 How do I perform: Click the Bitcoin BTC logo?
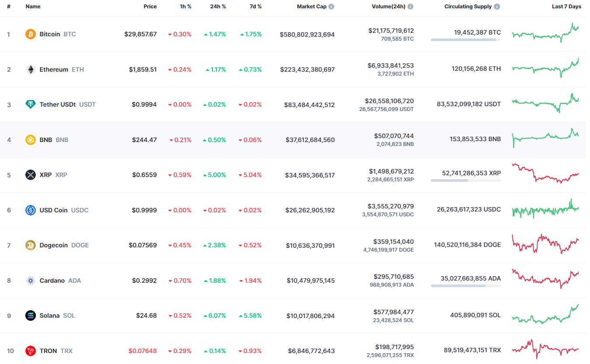pyautogui.click(x=30, y=34)
